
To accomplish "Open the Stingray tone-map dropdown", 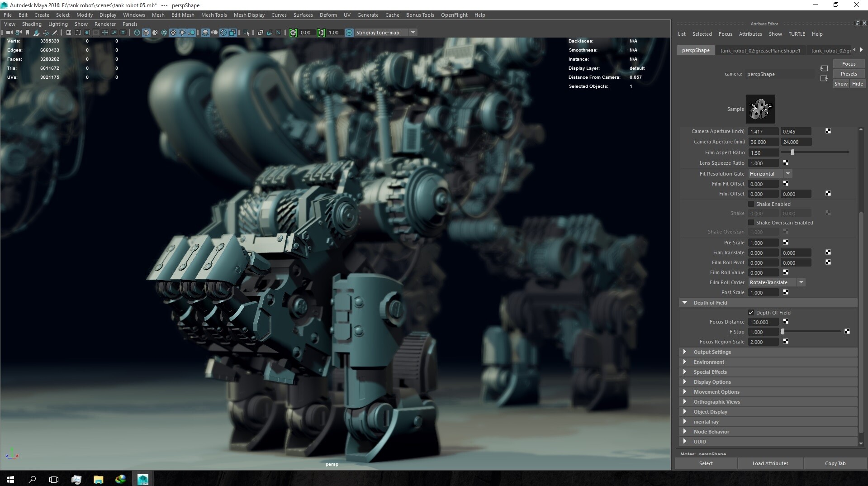I will (x=413, y=32).
